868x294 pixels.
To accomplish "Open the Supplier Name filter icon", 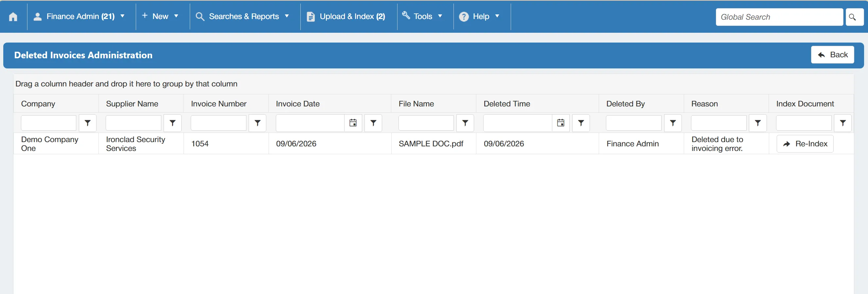I will 172,123.
